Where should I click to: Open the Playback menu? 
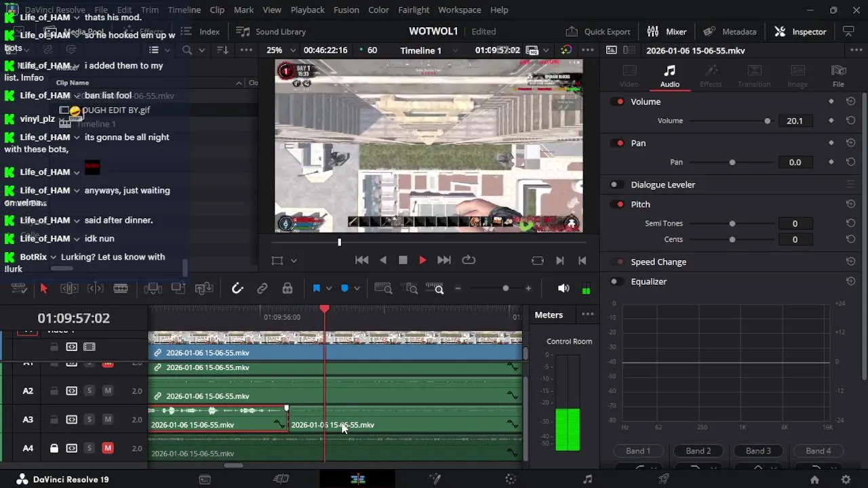click(307, 10)
